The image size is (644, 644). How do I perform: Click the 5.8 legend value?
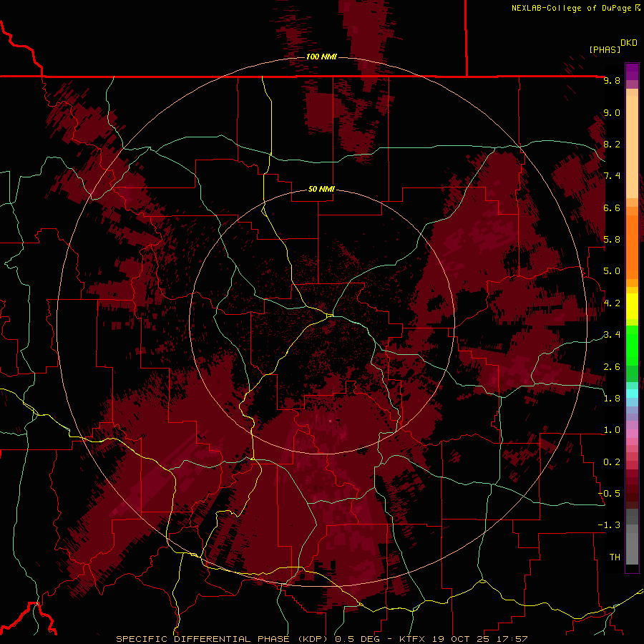click(612, 240)
